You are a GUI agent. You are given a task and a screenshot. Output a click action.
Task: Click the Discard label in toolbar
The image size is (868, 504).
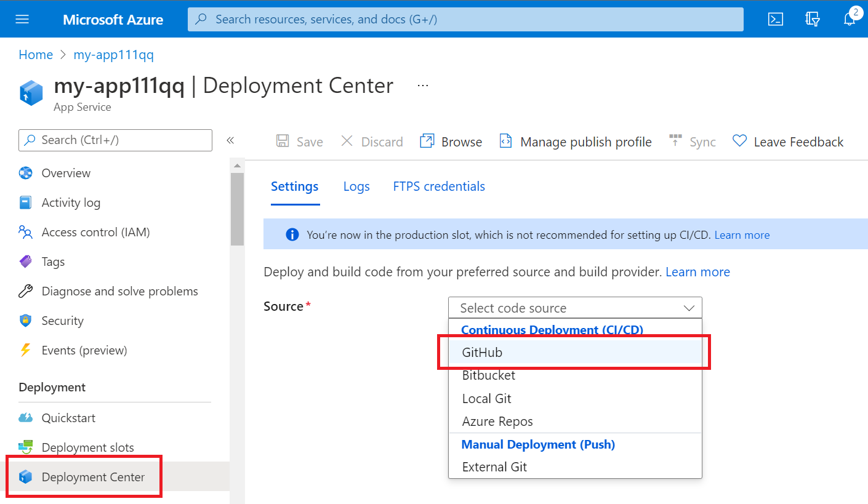(x=382, y=142)
